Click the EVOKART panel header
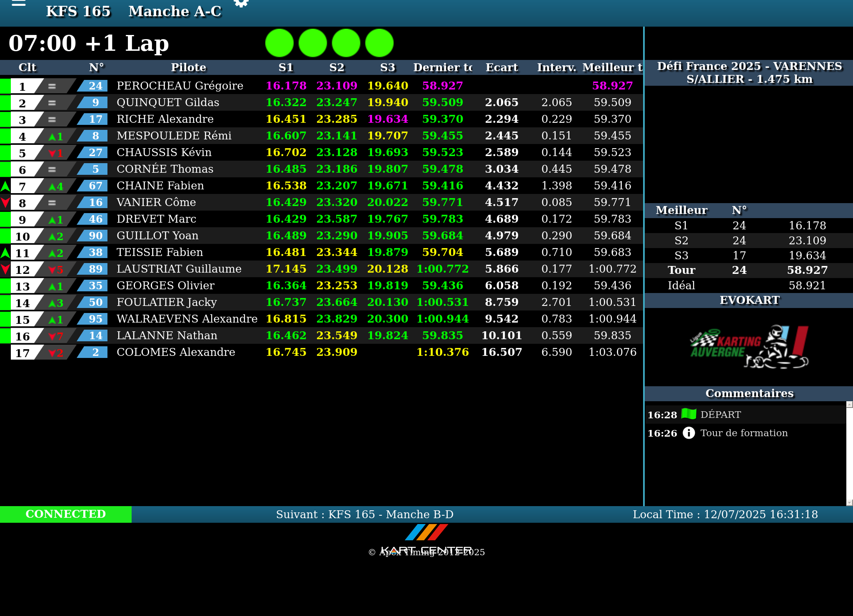This screenshot has height=616, width=853. (x=749, y=300)
